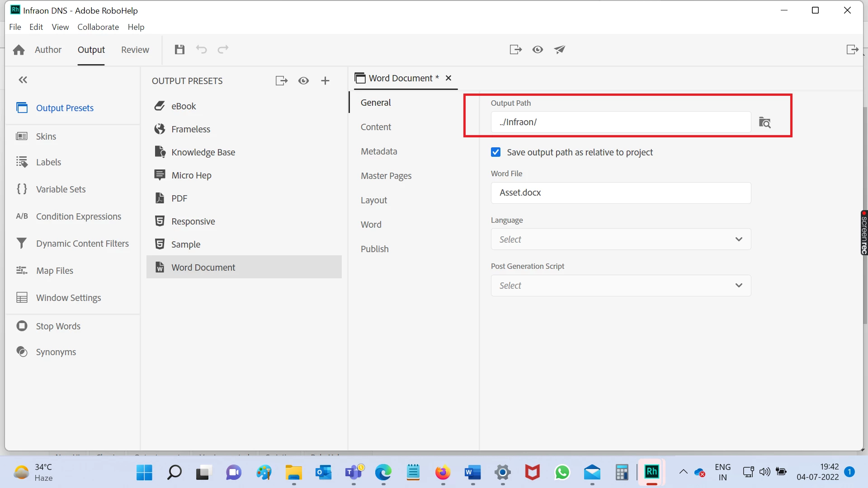Collapse sidebar with double chevron icon

tap(23, 80)
